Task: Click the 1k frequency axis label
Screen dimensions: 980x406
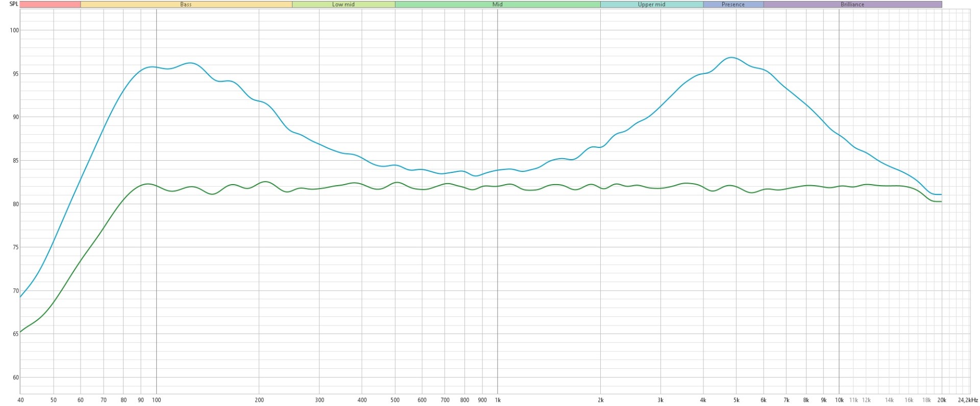Action: tap(498, 400)
